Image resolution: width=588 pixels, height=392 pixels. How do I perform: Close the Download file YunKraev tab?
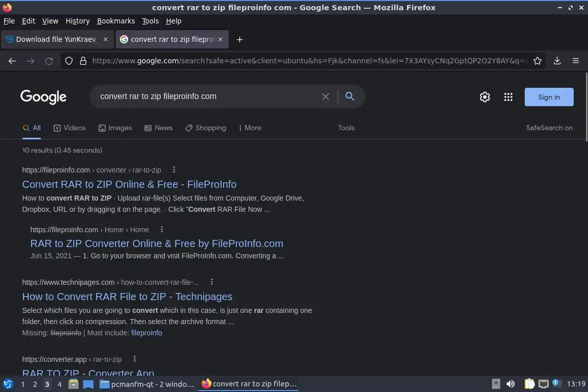(x=106, y=39)
